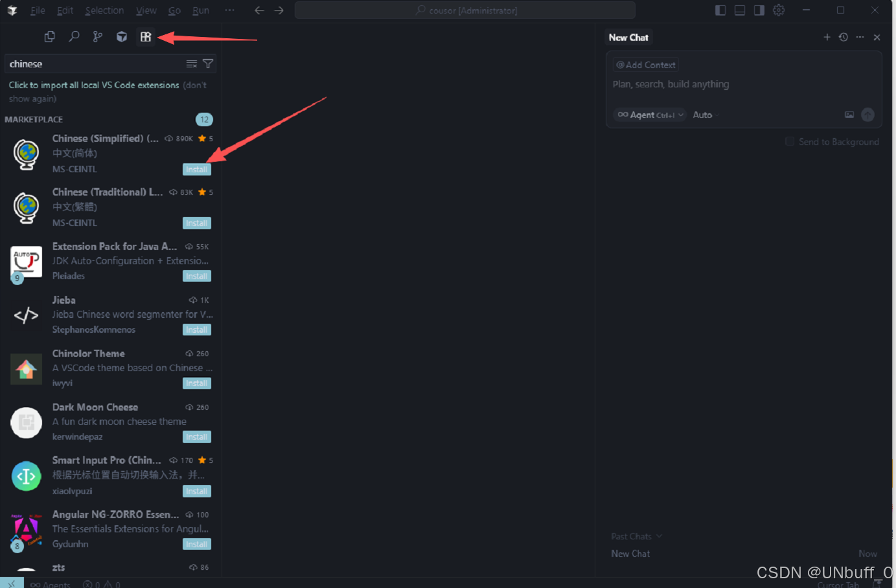896x588 pixels.
Task: Click import all local VS Code extensions
Action: click(x=94, y=85)
